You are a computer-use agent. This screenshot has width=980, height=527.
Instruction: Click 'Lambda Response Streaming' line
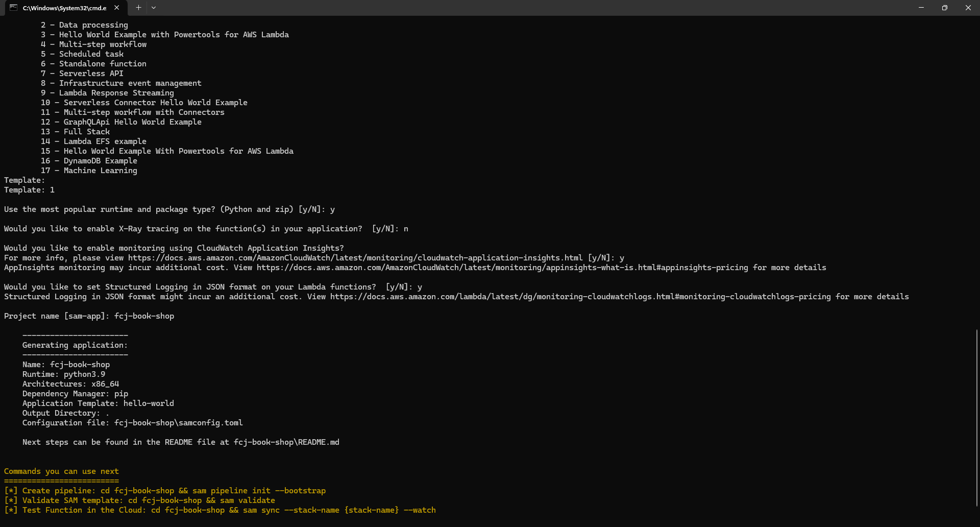pyautogui.click(x=107, y=93)
